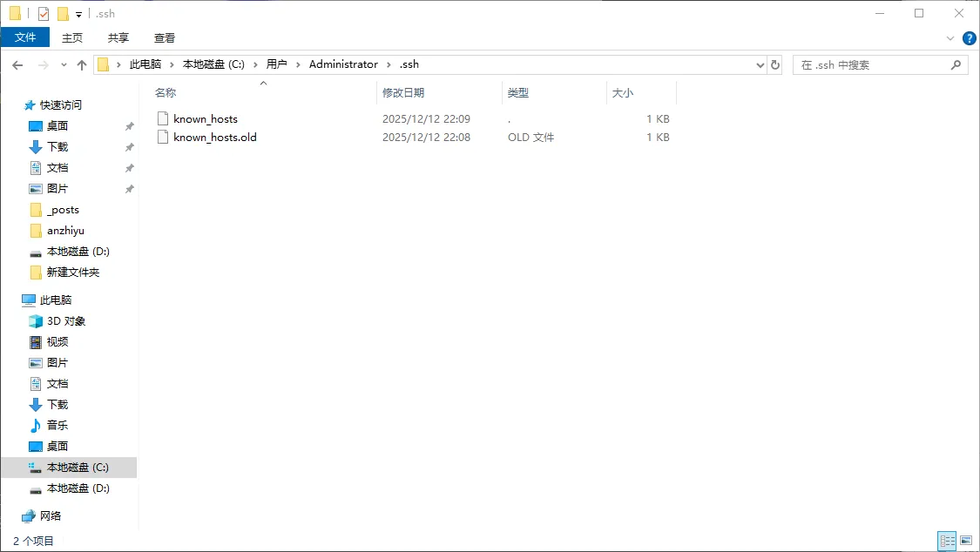This screenshot has width=980, height=552.
Task: Click the Back navigation arrow
Action: 17,65
